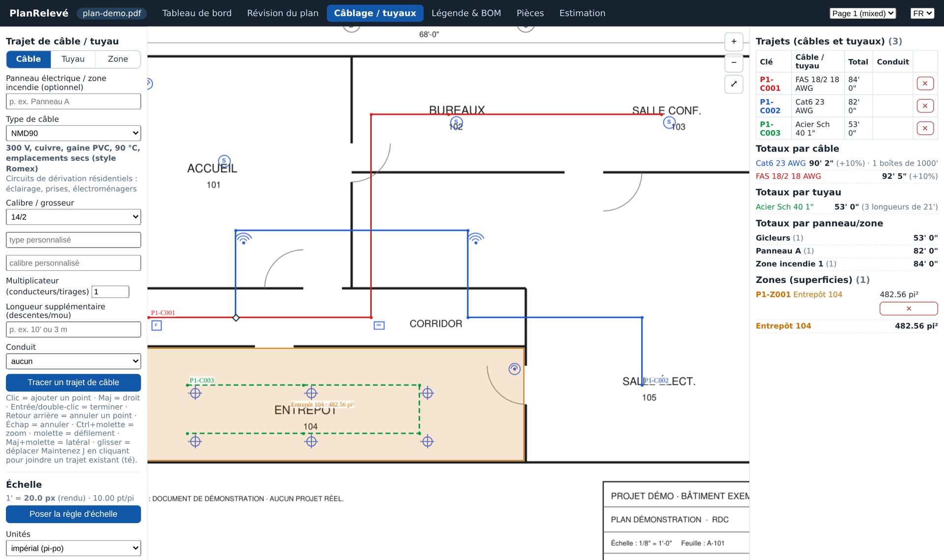The image size is (944, 560).
Task: Click the fit-to-view expand icon
Action: pyautogui.click(x=734, y=84)
